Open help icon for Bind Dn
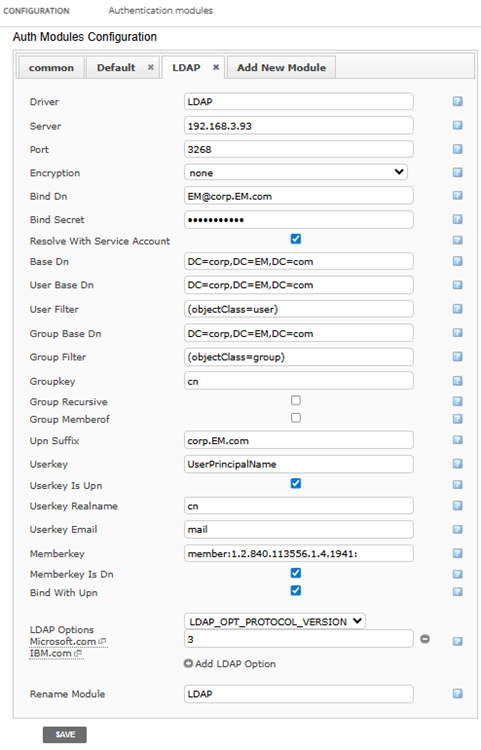The width and height of the screenshot is (481, 750). pos(457,196)
